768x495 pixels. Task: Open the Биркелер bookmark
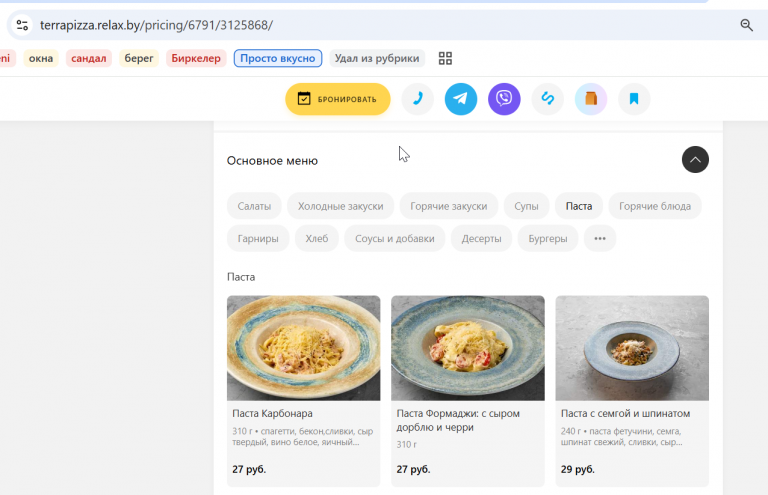coord(196,58)
